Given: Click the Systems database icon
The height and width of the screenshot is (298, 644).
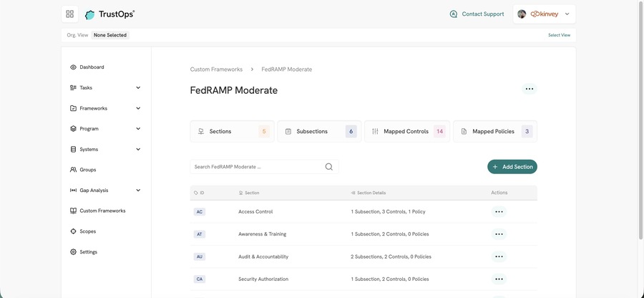Looking at the screenshot, I should (x=73, y=149).
